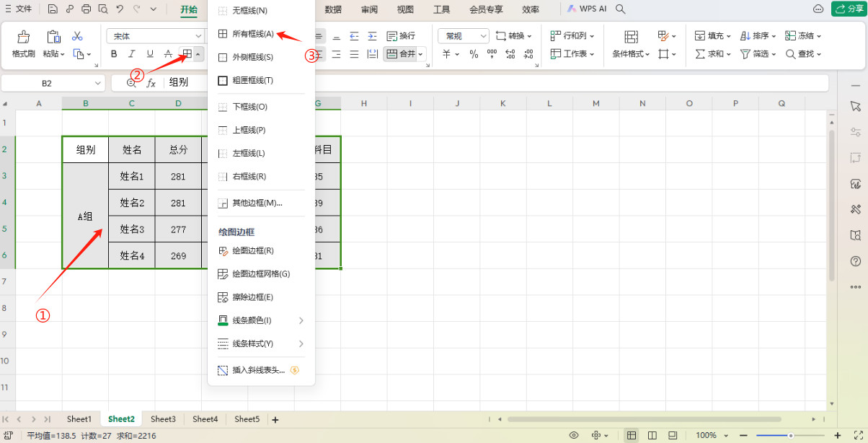This screenshot has height=443, width=868.
Task: Decrease decimal places icon
Action: (x=529, y=54)
